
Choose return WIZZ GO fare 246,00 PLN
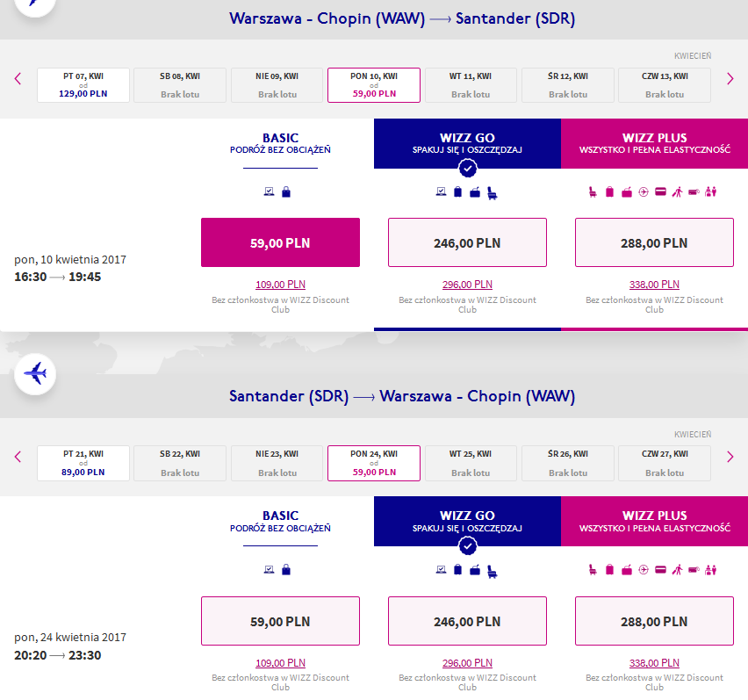coord(467,621)
